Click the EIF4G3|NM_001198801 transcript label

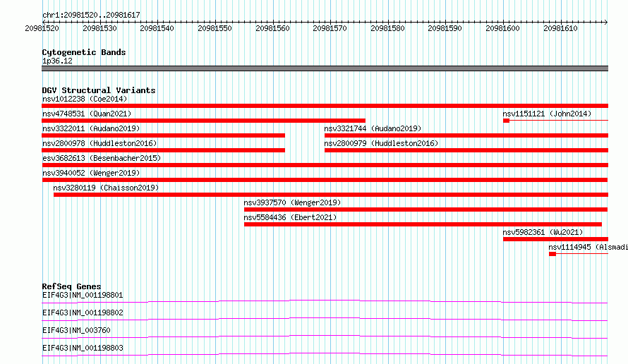tap(83, 295)
